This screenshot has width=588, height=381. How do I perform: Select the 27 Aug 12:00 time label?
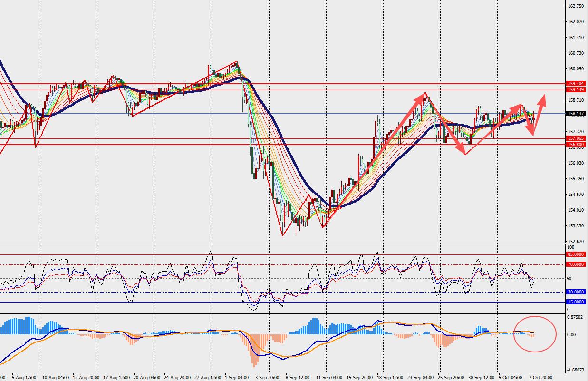click(209, 377)
